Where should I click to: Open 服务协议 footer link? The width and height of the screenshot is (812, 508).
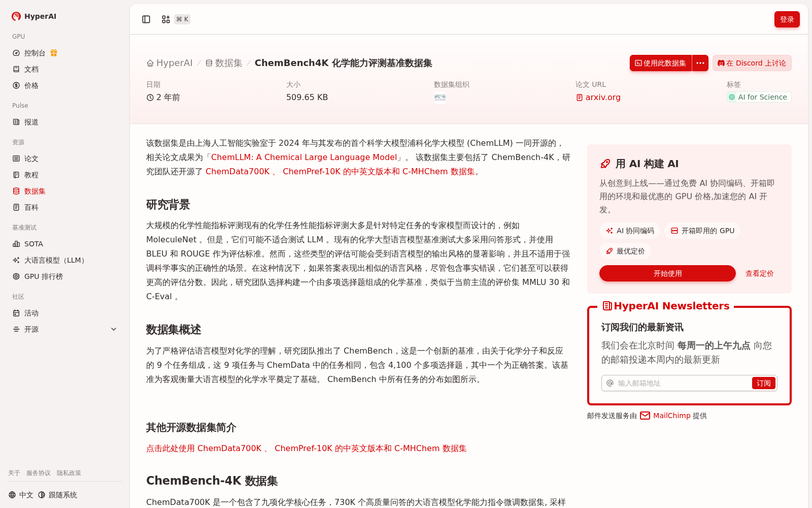click(x=39, y=473)
